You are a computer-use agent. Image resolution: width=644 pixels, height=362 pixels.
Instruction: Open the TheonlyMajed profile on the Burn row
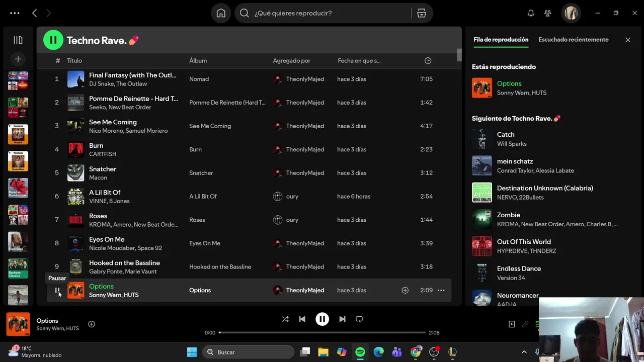305,149
